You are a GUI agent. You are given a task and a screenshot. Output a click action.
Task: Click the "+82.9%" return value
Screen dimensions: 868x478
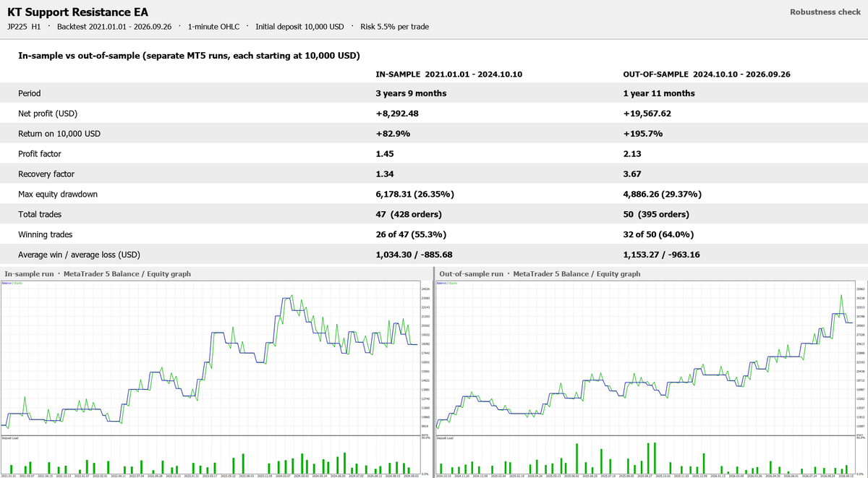pos(393,134)
